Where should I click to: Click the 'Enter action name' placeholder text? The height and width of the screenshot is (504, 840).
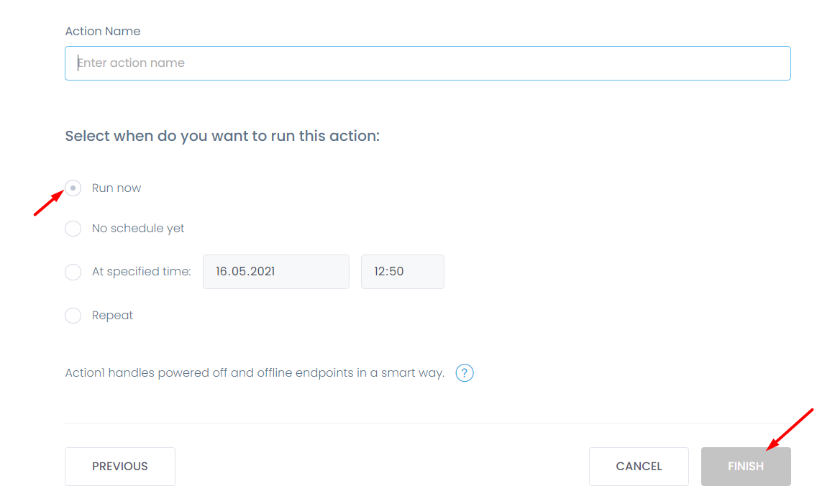131,63
